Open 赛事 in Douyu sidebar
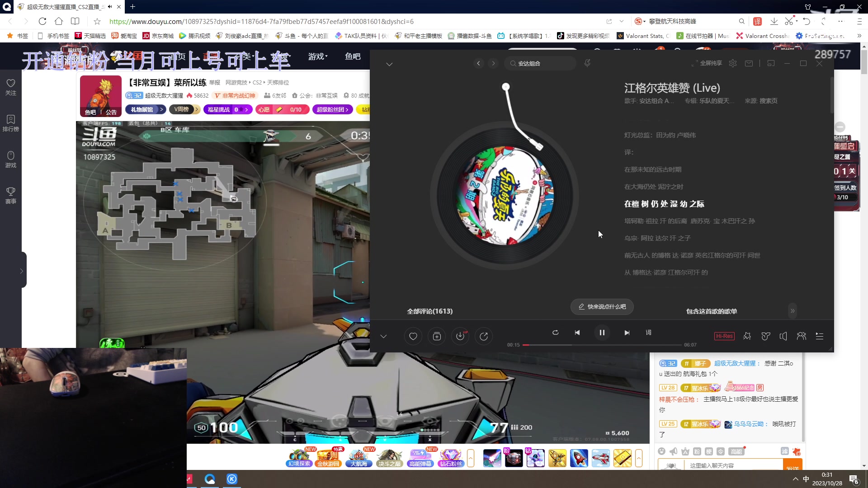Viewport: 868px width, 488px height. 11,196
